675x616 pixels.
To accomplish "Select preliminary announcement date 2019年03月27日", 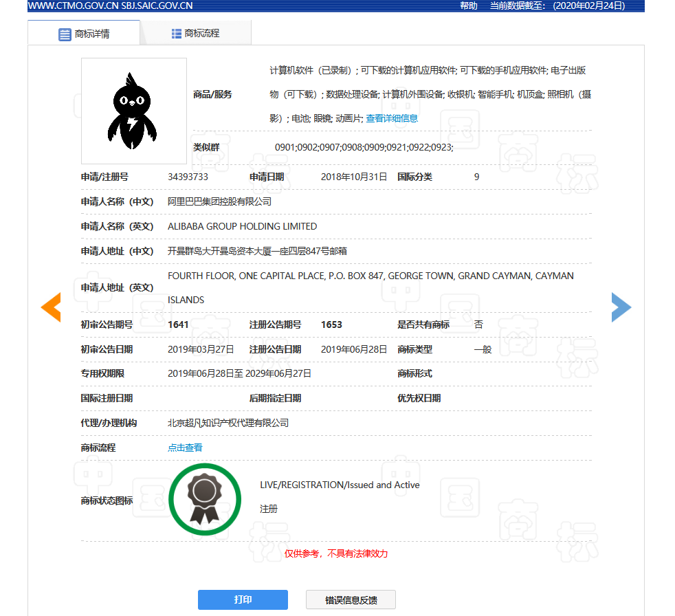I will [201, 349].
